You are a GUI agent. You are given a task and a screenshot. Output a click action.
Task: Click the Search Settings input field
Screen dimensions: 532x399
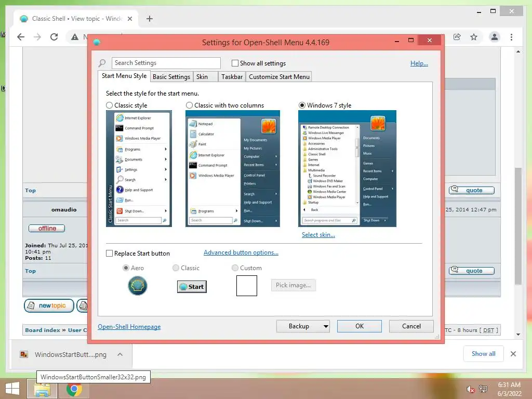(166, 63)
